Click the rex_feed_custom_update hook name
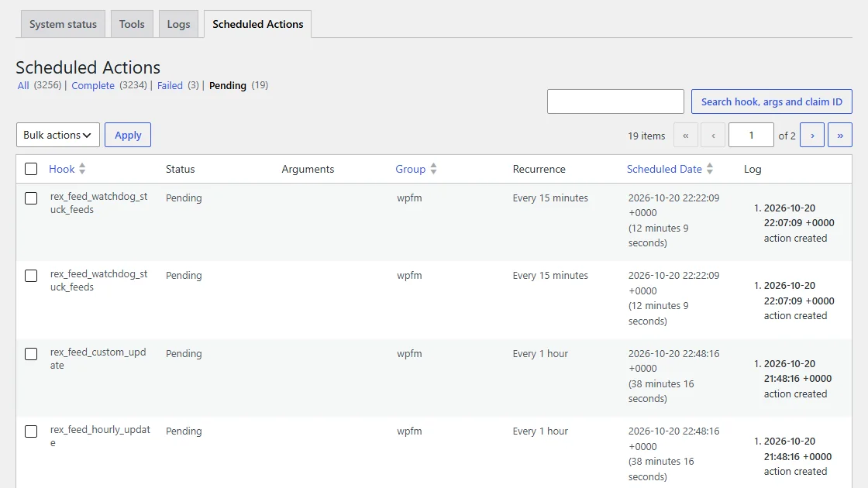This screenshot has width=868, height=488. (98, 359)
